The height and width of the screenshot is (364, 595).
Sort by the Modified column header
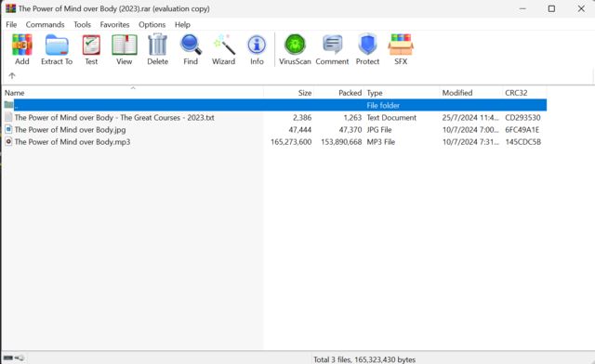point(471,93)
